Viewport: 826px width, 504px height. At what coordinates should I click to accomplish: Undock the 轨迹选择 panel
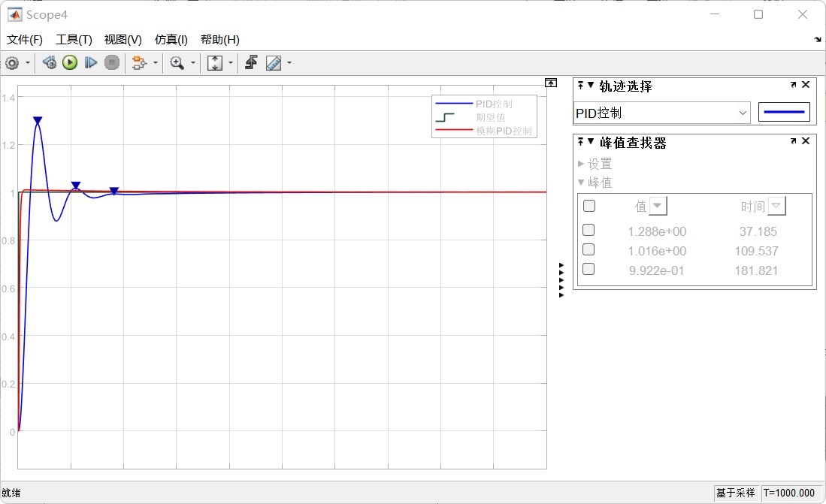(x=794, y=85)
